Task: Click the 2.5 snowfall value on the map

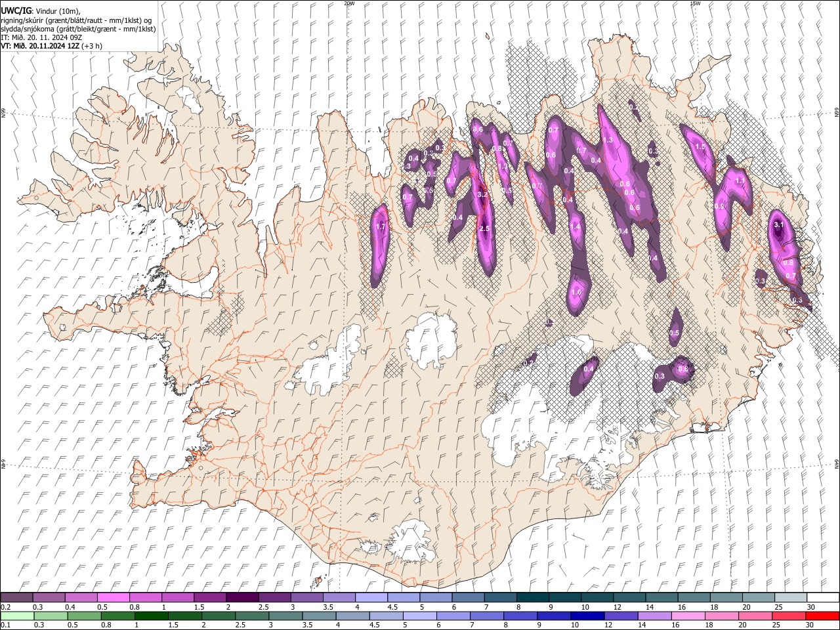Action: [x=484, y=228]
